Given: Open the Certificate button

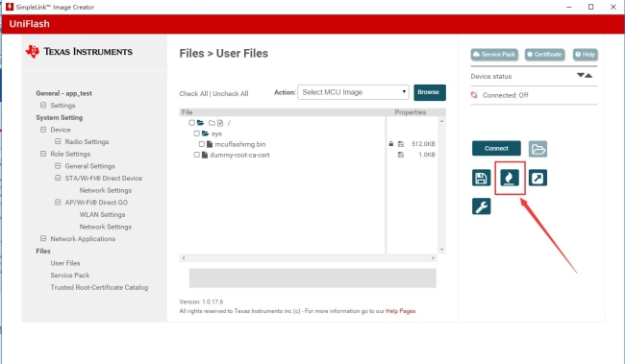Looking at the screenshot, I should pyautogui.click(x=544, y=55).
